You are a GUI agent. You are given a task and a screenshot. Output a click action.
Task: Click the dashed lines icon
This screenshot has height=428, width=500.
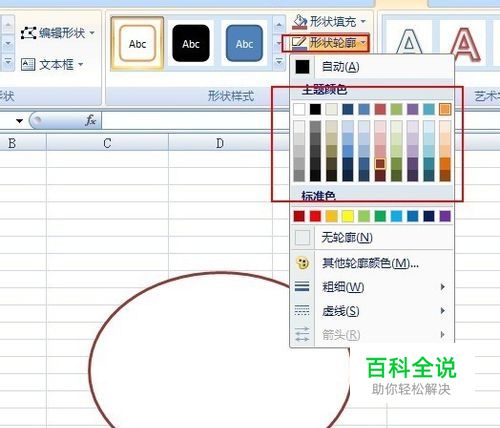click(302, 310)
